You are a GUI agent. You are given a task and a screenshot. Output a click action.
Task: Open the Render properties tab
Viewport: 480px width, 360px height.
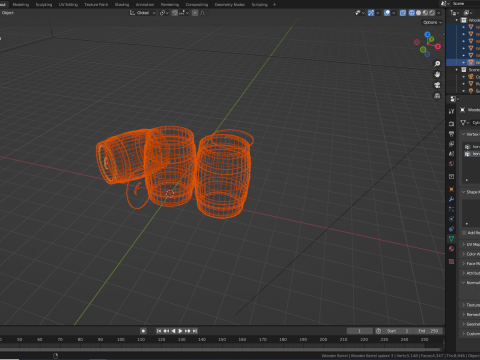[451, 124]
